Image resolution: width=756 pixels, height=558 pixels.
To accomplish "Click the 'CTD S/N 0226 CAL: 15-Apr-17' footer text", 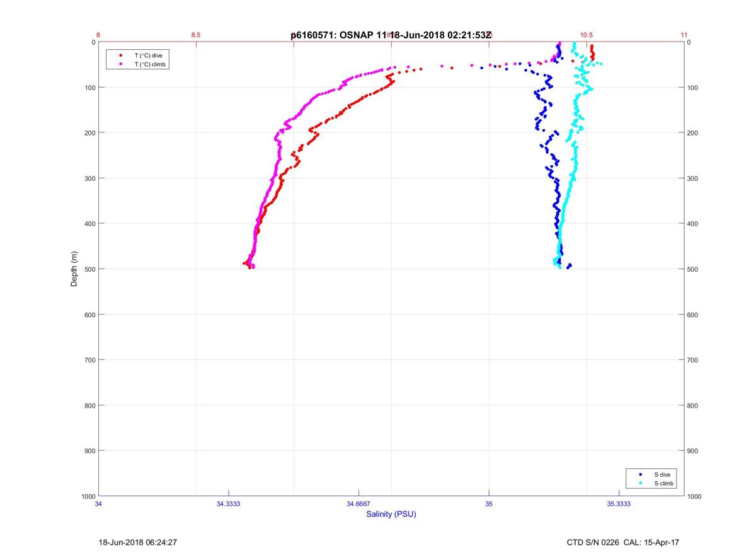I will [x=622, y=542].
